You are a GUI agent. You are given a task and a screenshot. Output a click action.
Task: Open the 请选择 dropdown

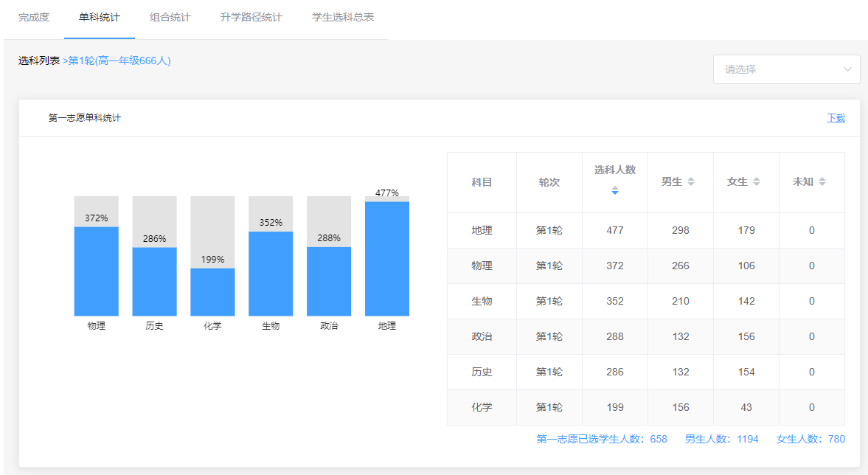tap(787, 69)
